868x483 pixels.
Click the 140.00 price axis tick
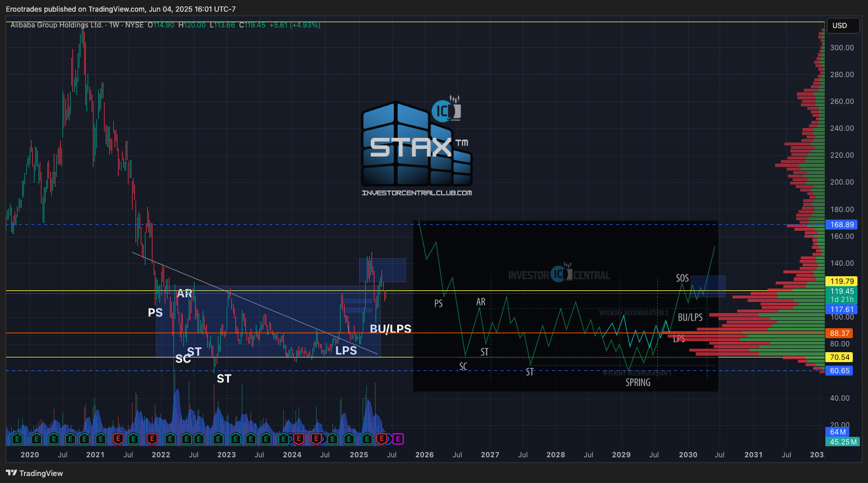coord(842,263)
